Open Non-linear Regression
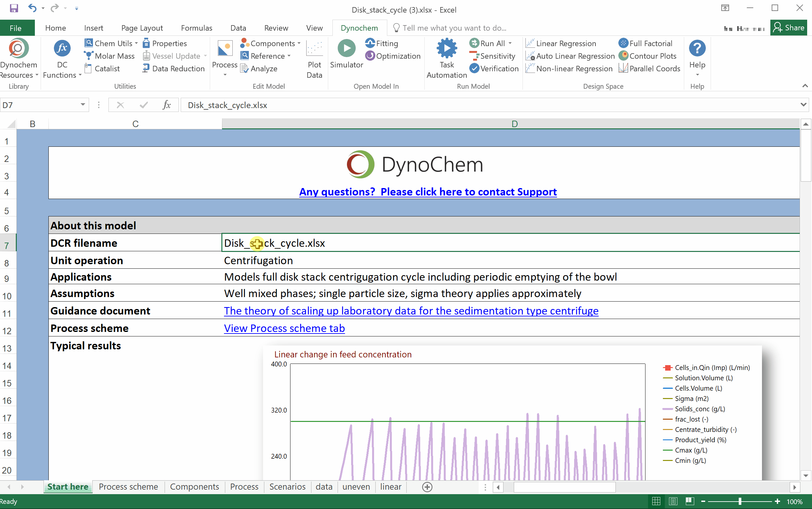The image size is (812, 509). tap(569, 69)
